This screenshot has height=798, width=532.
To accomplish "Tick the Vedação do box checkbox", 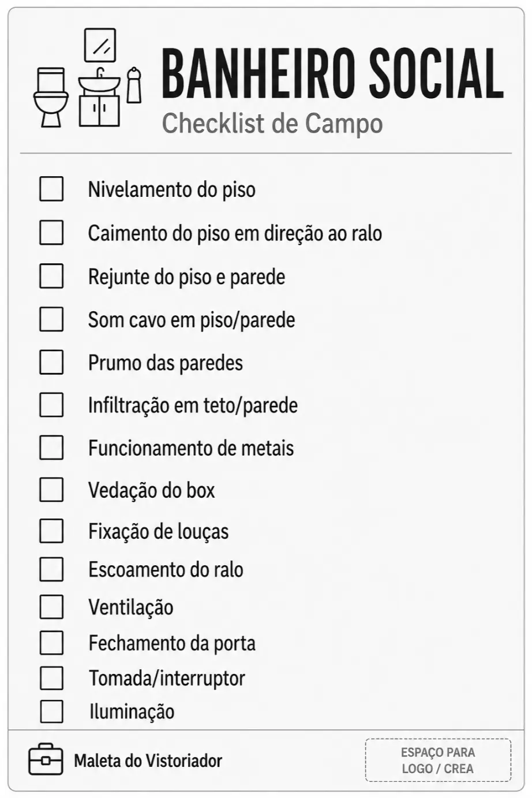I will (x=51, y=490).
